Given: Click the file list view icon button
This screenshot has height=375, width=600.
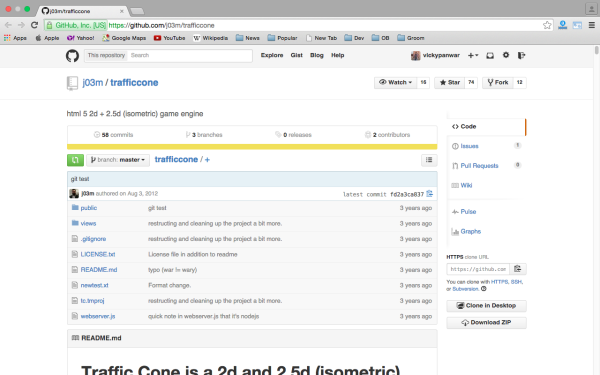Looking at the screenshot, I should click(x=429, y=160).
